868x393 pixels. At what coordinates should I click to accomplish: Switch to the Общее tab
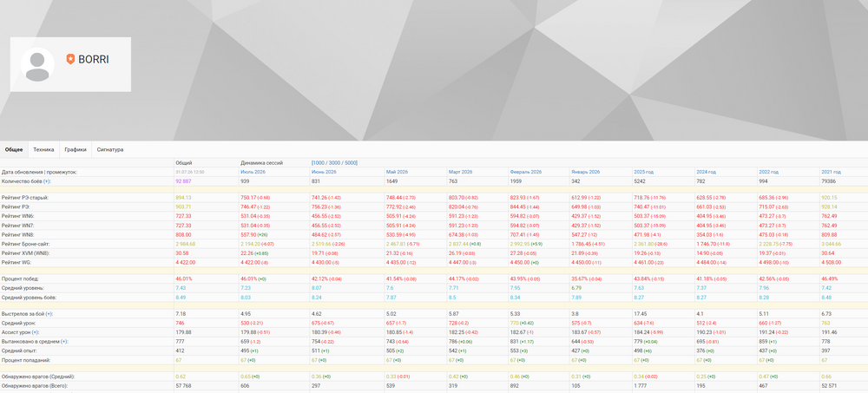(x=14, y=149)
